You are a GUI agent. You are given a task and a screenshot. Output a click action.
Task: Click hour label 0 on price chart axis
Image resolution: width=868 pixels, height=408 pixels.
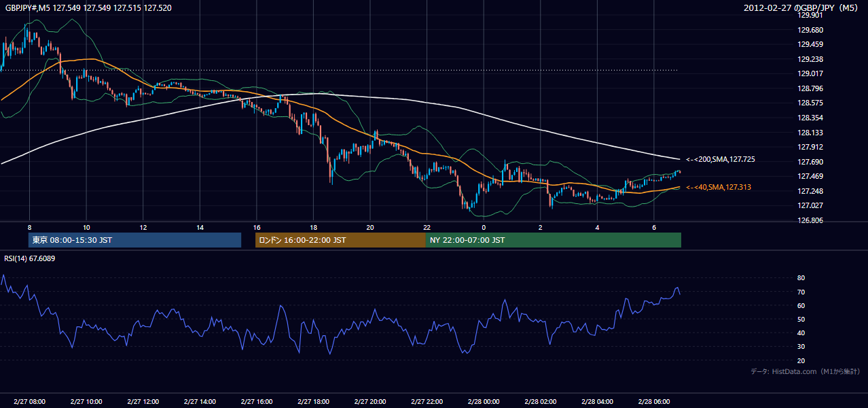484,227
